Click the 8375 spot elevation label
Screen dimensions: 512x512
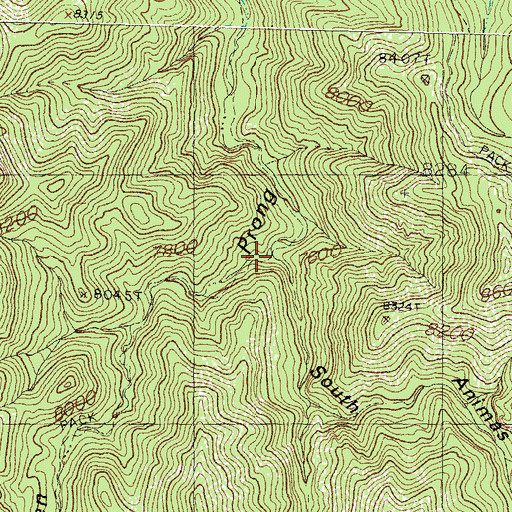pos(88,15)
